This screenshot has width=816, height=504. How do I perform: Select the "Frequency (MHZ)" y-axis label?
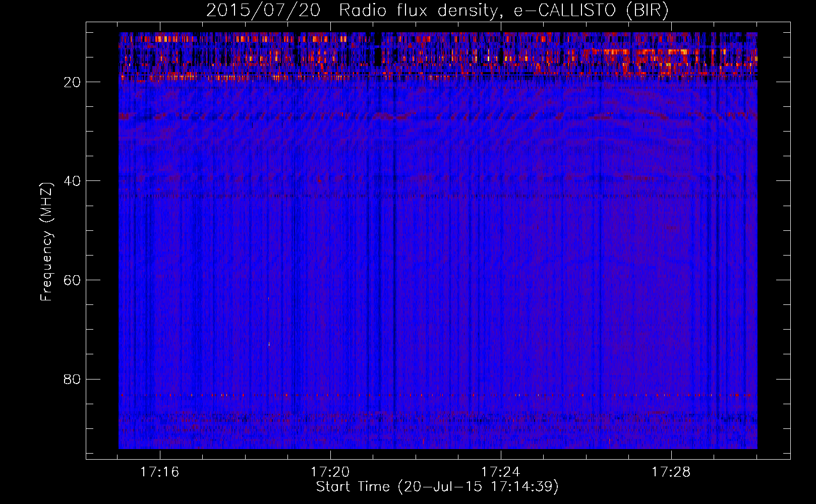(x=46, y=242)
